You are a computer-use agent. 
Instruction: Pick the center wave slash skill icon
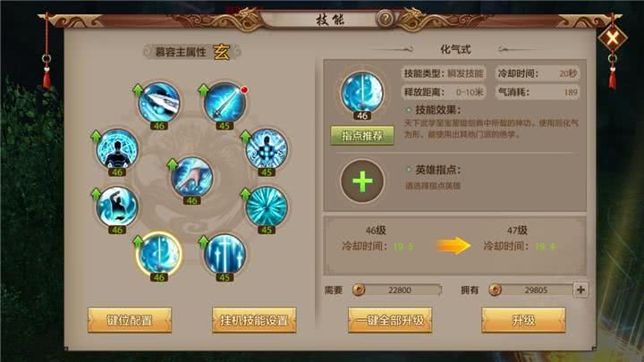(x=191, y=177)
